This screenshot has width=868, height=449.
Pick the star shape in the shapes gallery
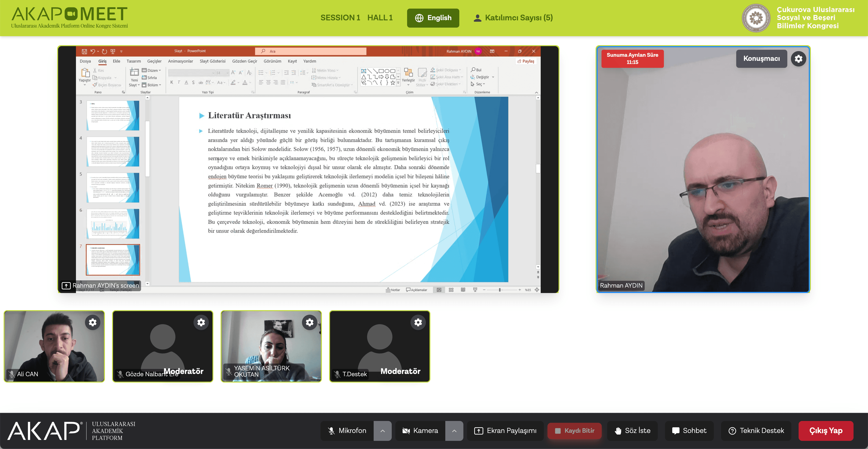coord(393,83)
